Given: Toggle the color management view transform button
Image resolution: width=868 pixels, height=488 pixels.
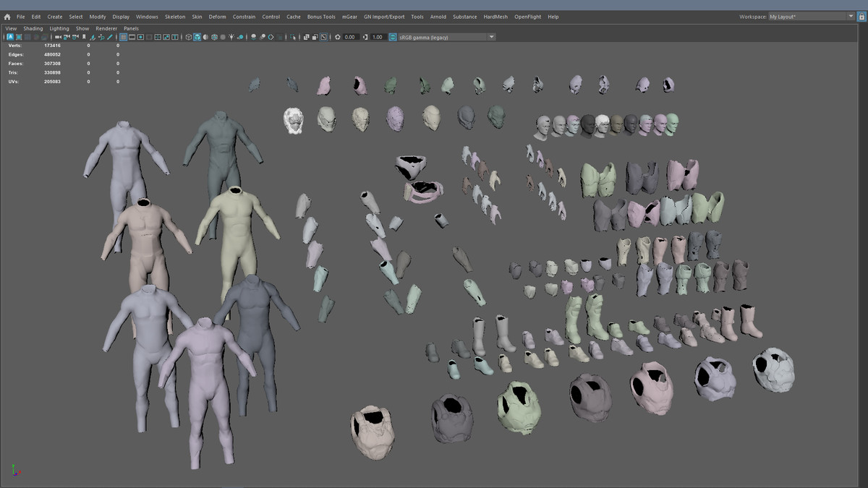Looking at the screenshot, I should (x=393, y=37).
